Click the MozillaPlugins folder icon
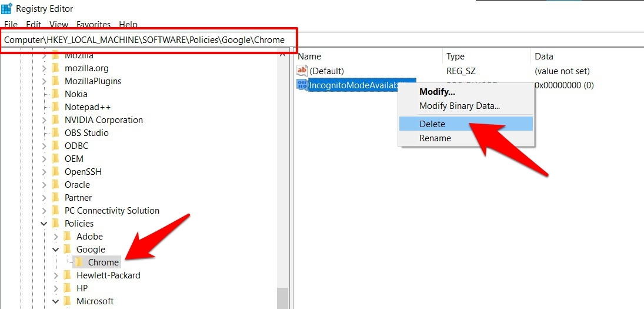Image resolution: width=644 pixels, height=309 pixels. 56,81
